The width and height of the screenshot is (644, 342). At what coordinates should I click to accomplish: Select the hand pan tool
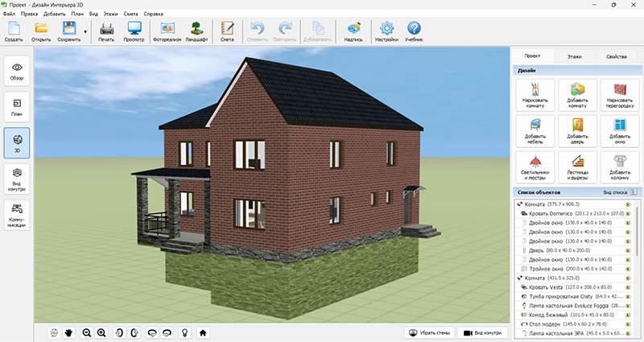[x=68, y=332]
